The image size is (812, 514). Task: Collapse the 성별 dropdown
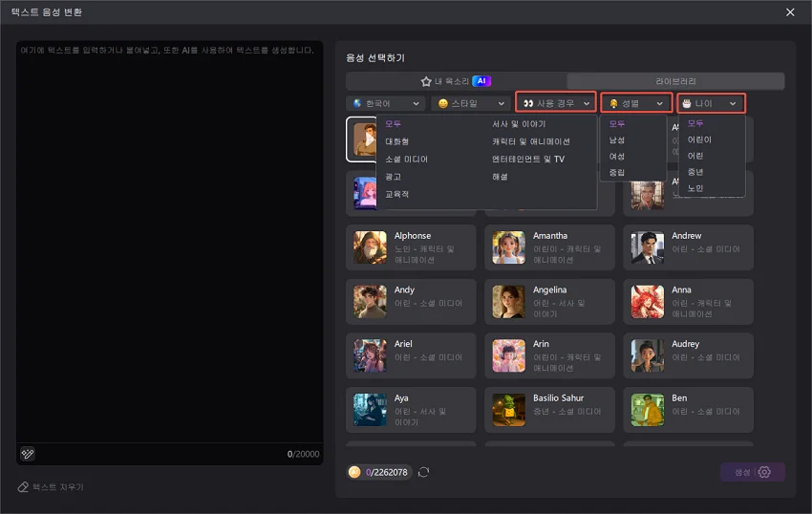pos(636,103)
